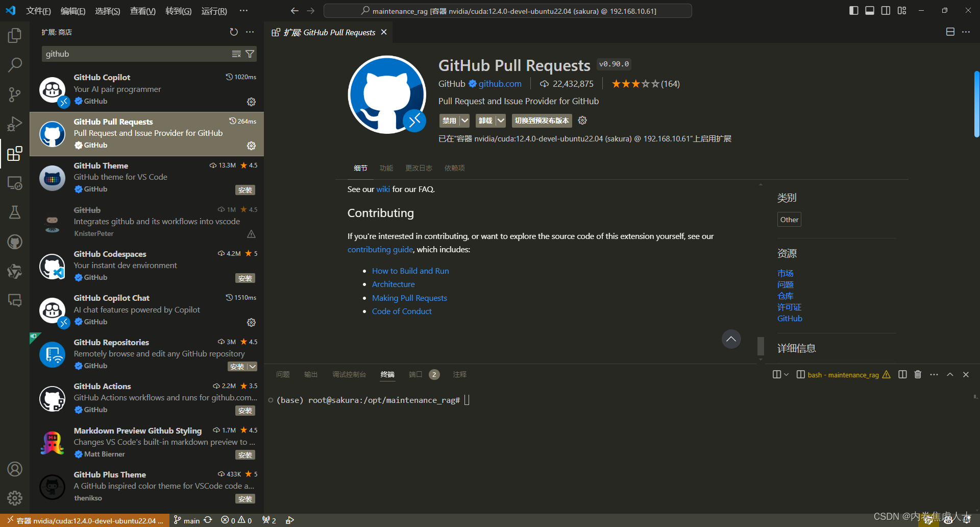Viewport: 980px width, 527px height.
Task: Open Source Control view in activity bar
Action: pos(15,94)
